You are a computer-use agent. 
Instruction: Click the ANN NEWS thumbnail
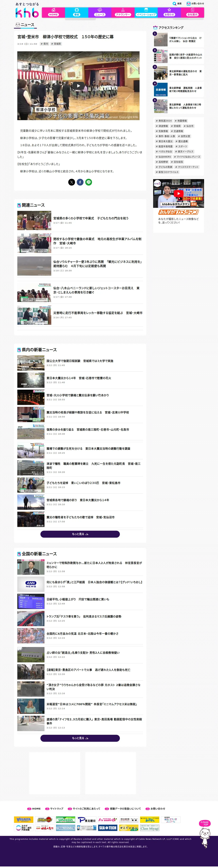31,584
